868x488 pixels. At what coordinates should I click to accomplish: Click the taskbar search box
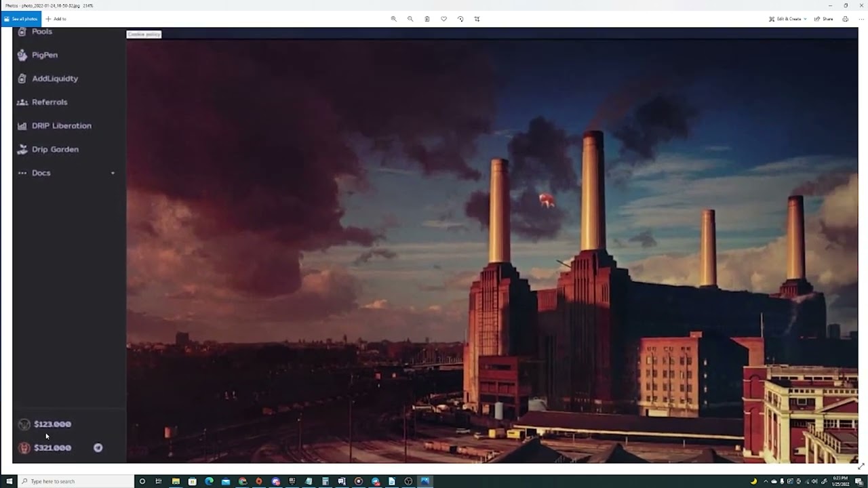(75, 481)
